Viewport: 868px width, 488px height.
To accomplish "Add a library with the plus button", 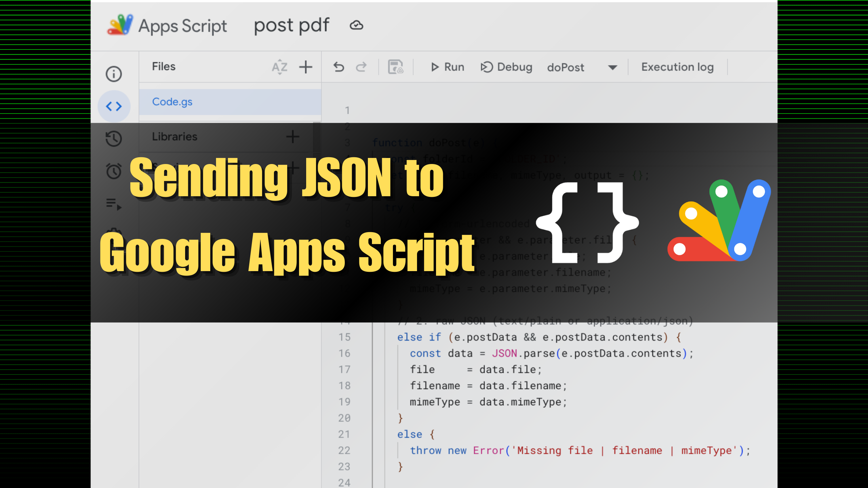I will click(293, 137).
